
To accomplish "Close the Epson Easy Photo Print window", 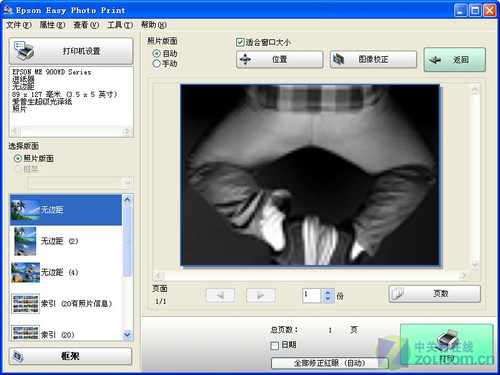I will (490, 10).
